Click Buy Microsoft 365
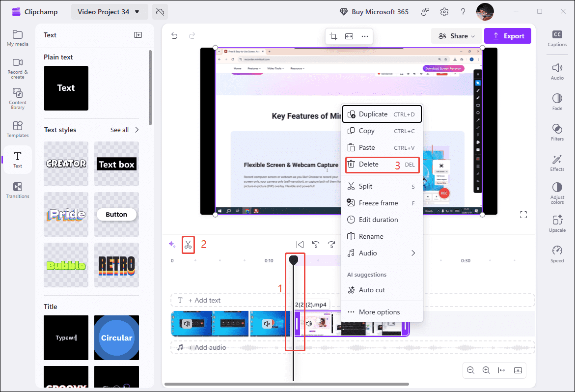 pyautogui.click(x=374, y=12)
